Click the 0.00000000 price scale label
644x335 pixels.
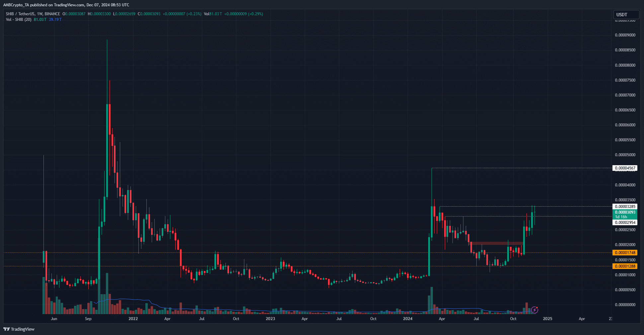click(x=625, y=305)
